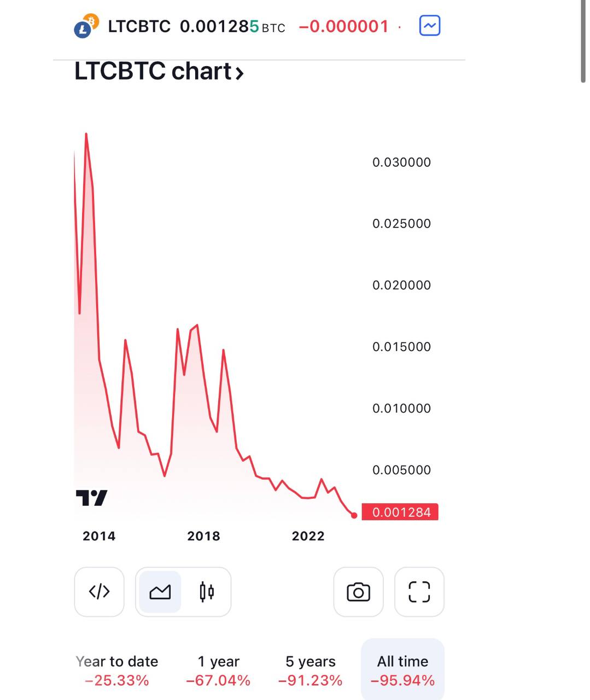Screen dimensions: 590x700
Task: Click the Litecoin/Bitcoin pair logo
Action: coord(86,26)
